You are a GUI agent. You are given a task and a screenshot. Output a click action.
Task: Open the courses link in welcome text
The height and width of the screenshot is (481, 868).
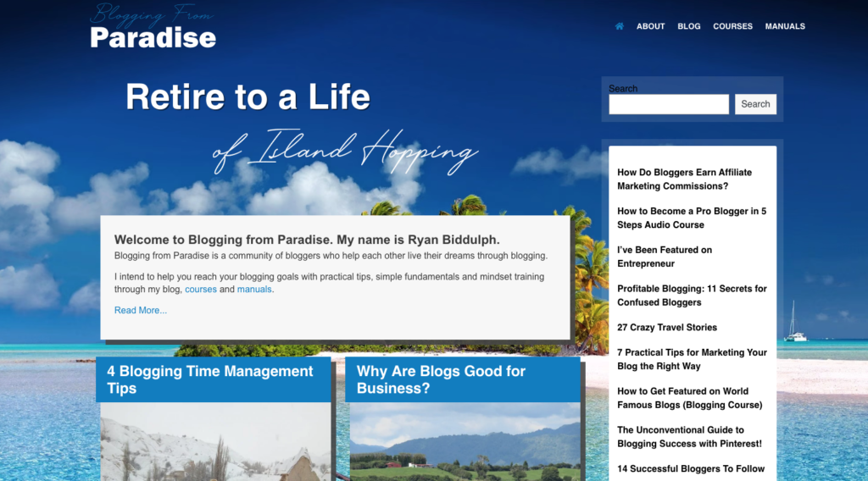point(200,289)
